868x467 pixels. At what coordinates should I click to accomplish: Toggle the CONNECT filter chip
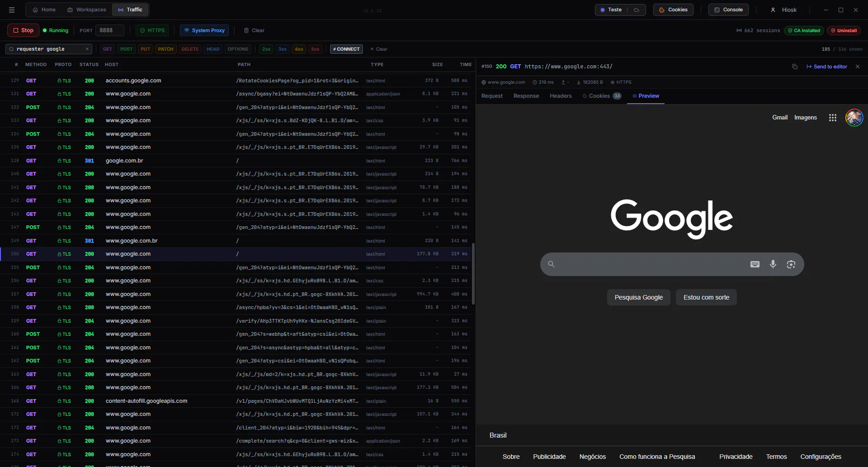point(346,49)
